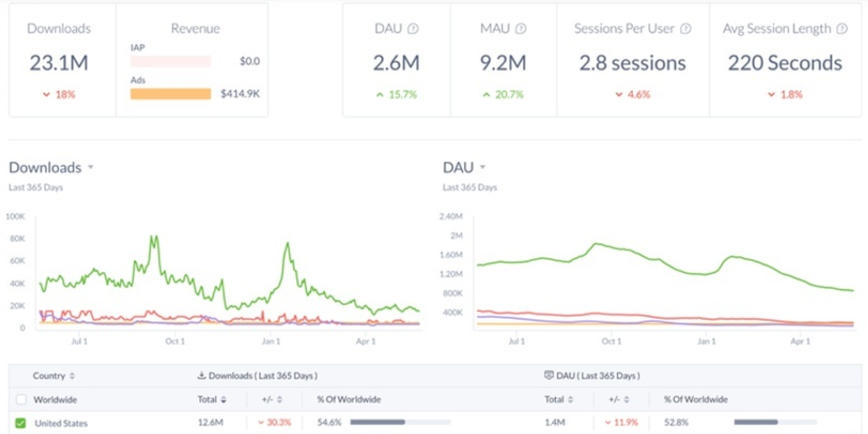Open the MAU info help icon
This screenshot has height=434, width=868.
coord(521,29)
